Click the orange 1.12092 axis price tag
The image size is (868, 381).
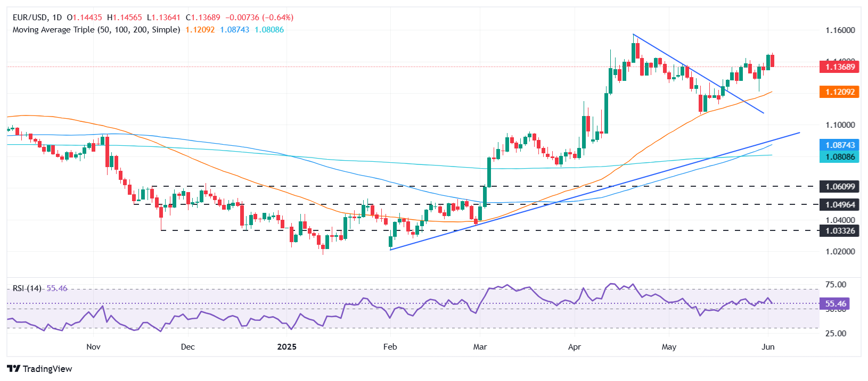click(x=840, y=92)
